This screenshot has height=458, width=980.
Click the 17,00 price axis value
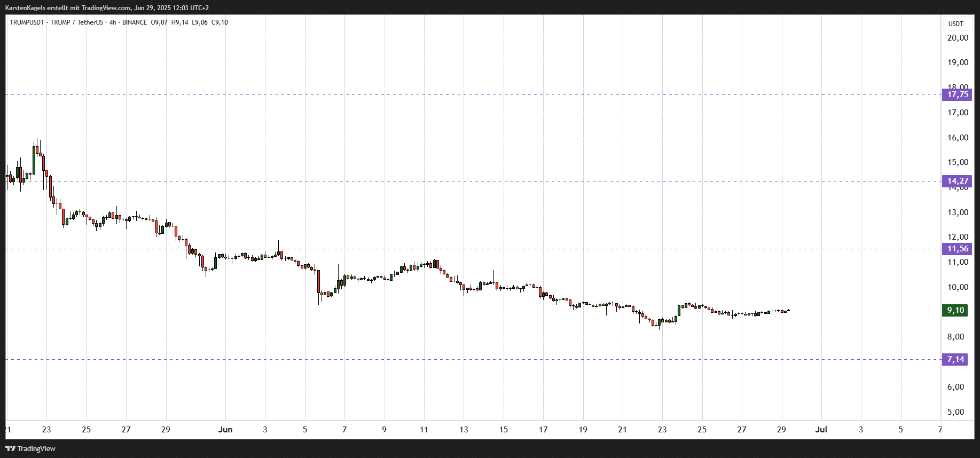click(958, 113)
